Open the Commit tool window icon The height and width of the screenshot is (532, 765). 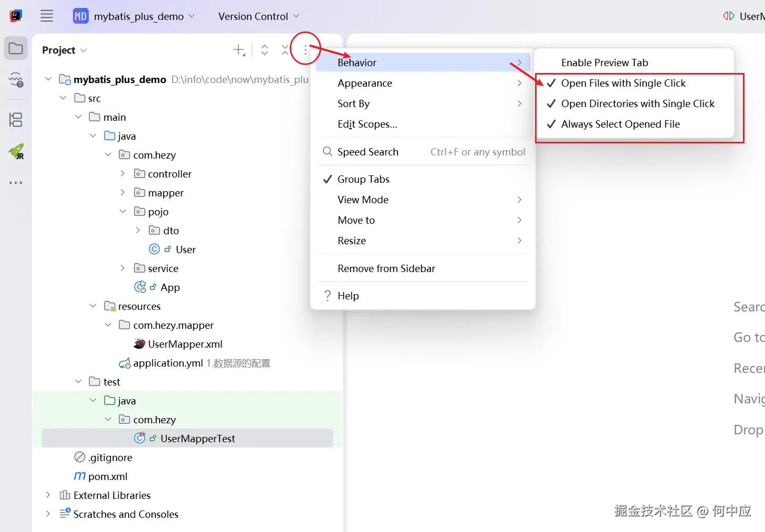click(x=16, y=80)
